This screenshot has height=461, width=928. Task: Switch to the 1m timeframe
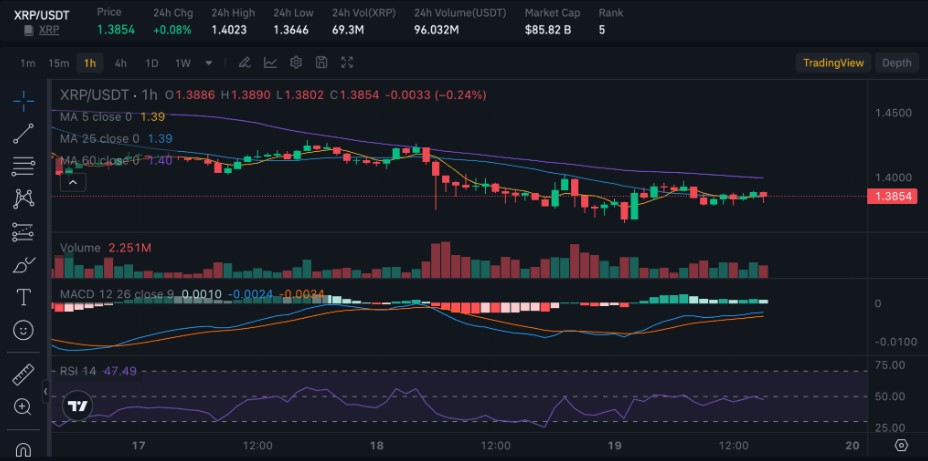(27, 63)
